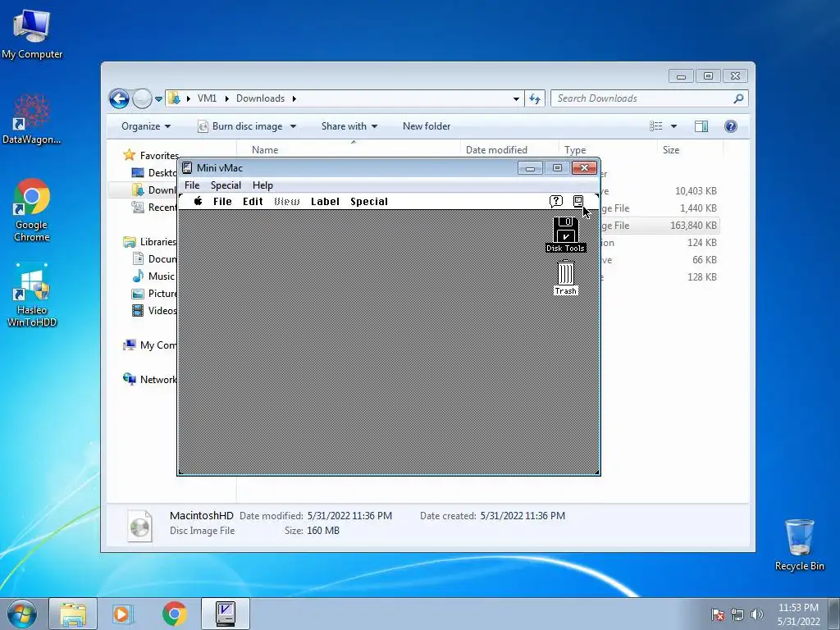Select the Recycle Bin desktop icon
The height and width of the screenshot is (630, 840).
coord(799,545)
